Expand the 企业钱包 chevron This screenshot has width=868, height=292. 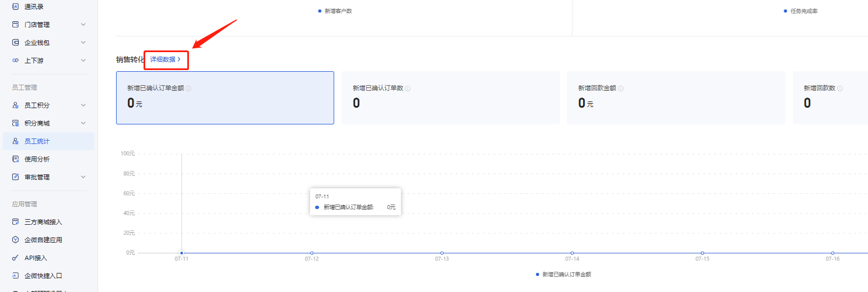coord(83,43)
